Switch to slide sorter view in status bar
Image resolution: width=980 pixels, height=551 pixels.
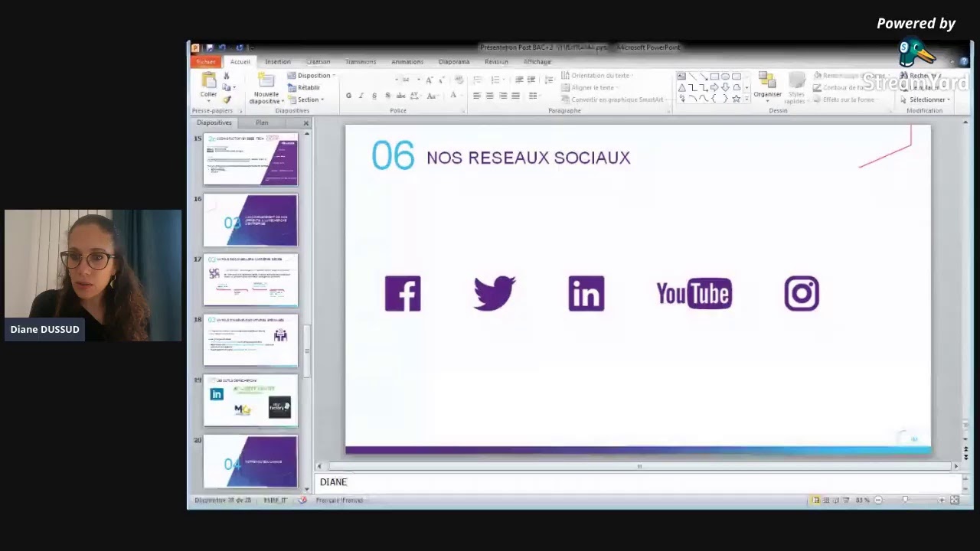tap(826, 500)
